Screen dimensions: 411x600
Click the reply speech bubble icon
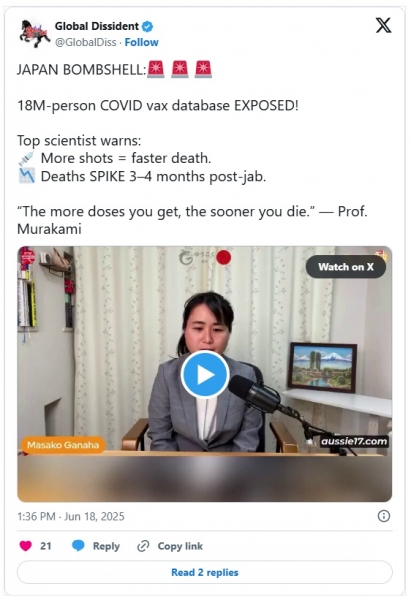[x=78, y=546]
